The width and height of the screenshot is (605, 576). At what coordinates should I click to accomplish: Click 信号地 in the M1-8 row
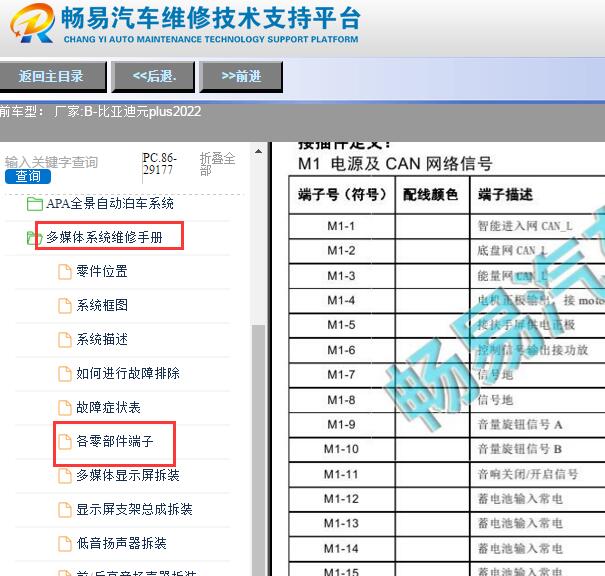[x=495, y=400]
